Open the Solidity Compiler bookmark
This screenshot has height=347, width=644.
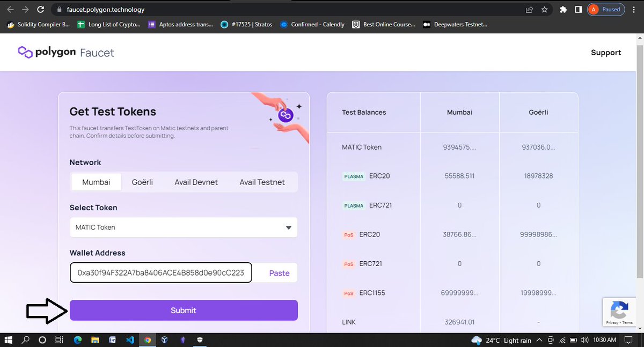(x=38, y=24)
